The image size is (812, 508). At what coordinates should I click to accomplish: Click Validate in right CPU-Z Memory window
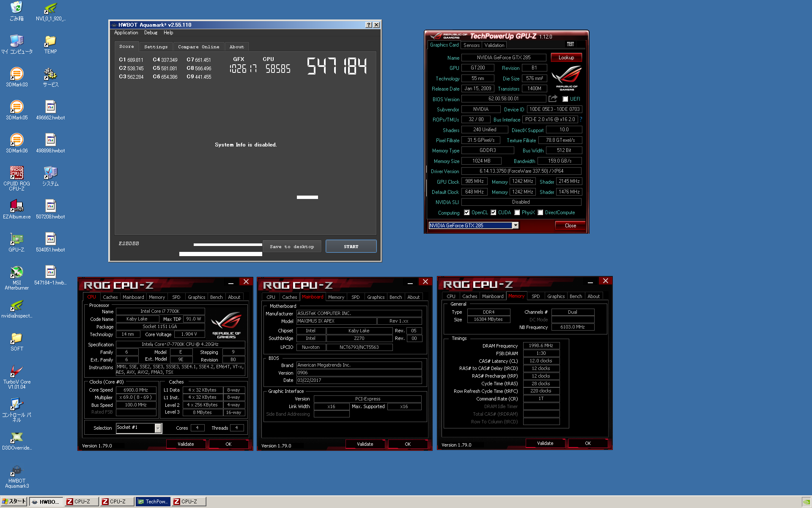[545, 443]
